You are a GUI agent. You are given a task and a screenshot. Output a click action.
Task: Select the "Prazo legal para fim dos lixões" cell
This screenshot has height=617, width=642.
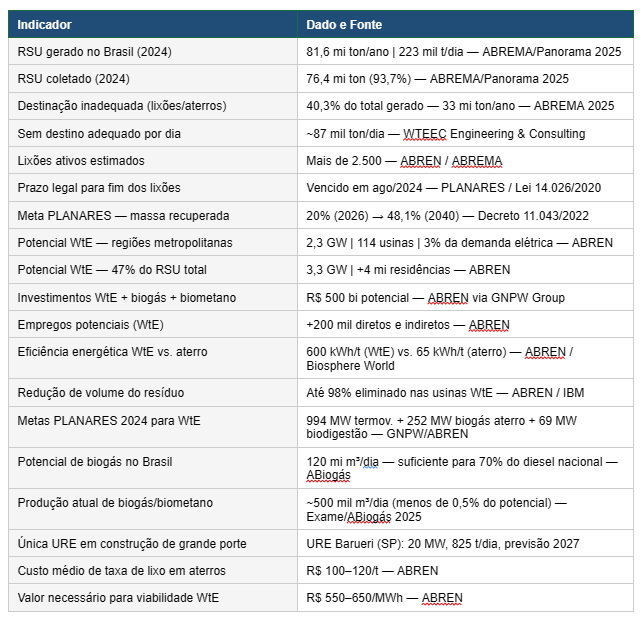tap(96, 188)
